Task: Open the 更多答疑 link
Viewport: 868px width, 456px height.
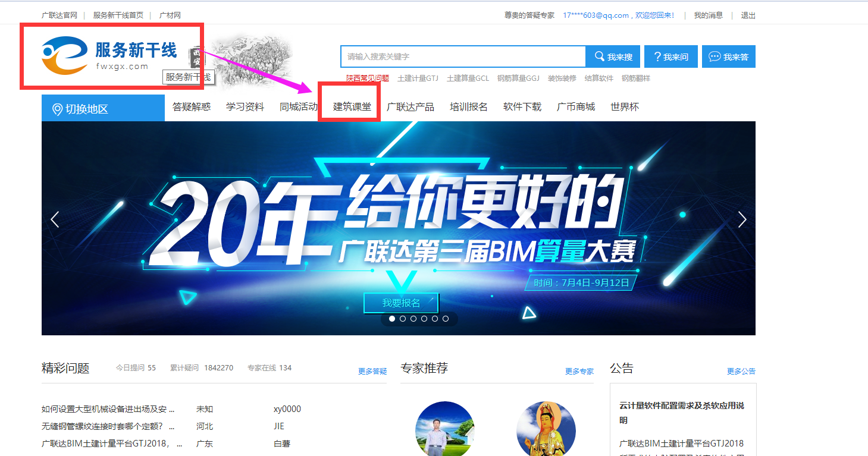Action: (372, 372)
